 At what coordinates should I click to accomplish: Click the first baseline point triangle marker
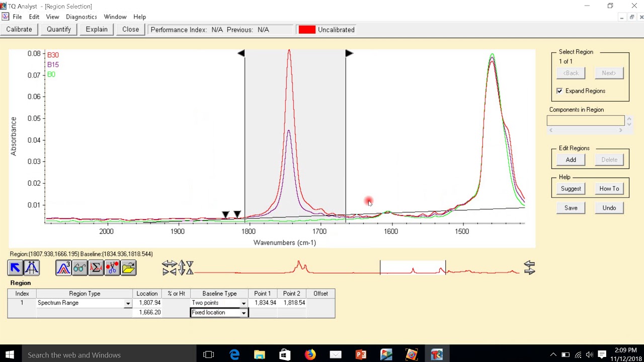(225, 215)
